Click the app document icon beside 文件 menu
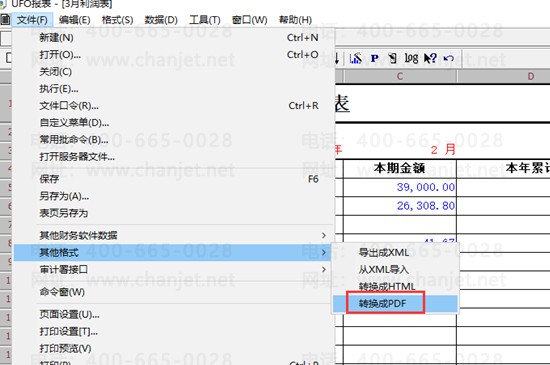 (5, 20)
